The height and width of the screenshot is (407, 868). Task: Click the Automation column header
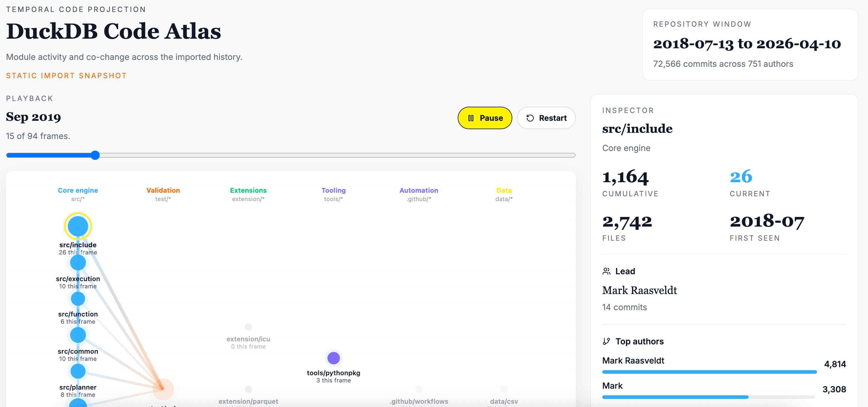(x=418, y=190)
